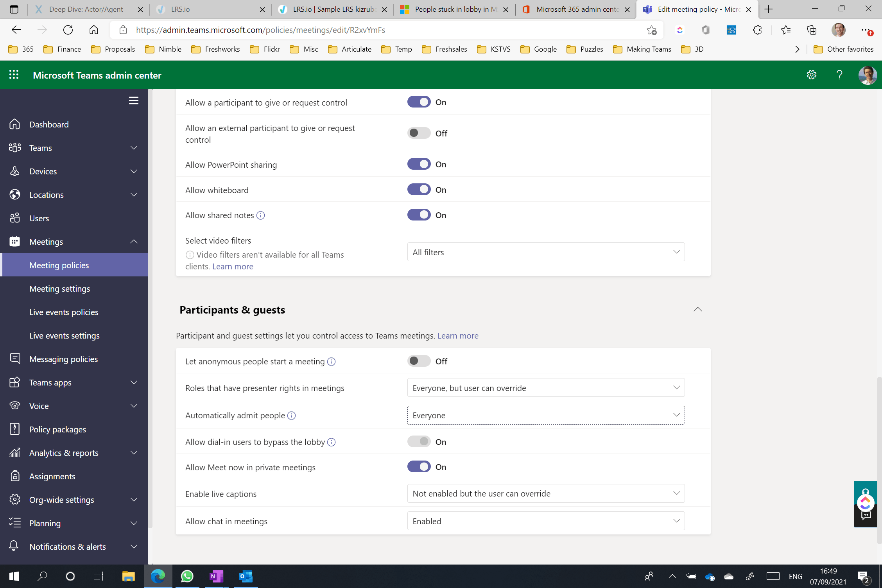Open Meeting settings in the sidebar
This screenshot has height=588, width=882.
60,289
